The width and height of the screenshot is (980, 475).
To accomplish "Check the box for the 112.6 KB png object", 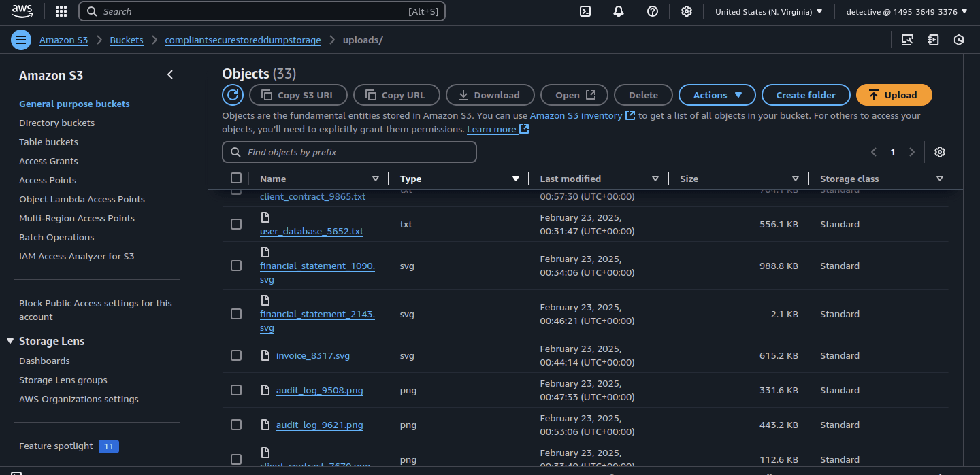I will (236, 459).
